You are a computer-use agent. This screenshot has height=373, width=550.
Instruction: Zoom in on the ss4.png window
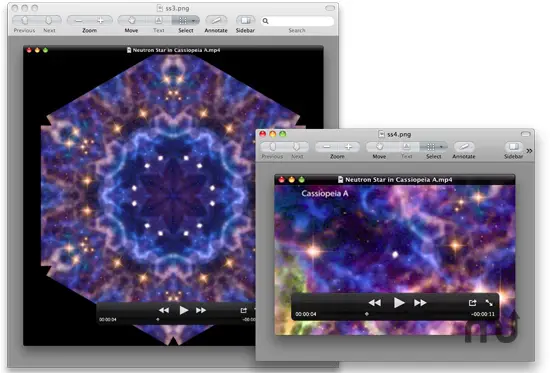348,147
